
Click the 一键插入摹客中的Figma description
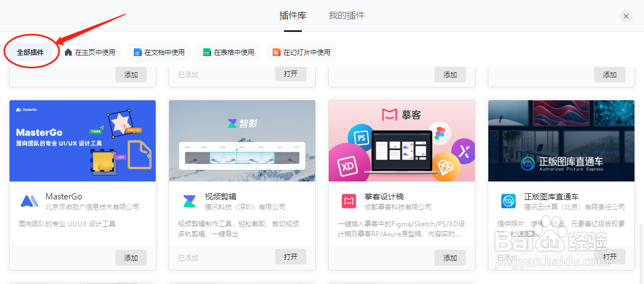pyautogui.click(x=402, y=229)
